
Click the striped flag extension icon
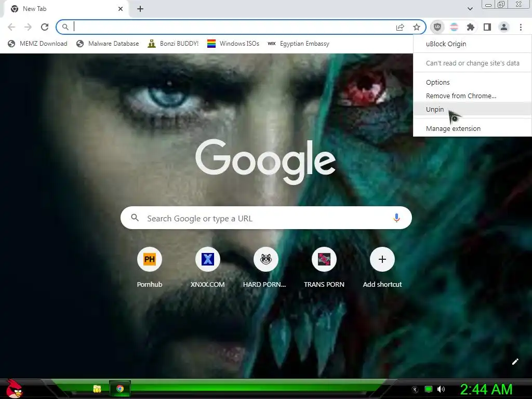(454, 27)
